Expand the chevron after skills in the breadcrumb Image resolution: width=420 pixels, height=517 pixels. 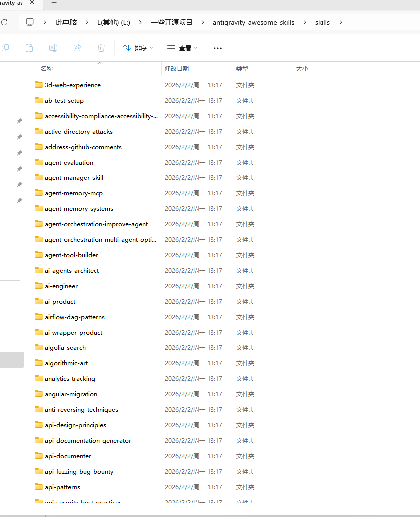click(341, 22)
